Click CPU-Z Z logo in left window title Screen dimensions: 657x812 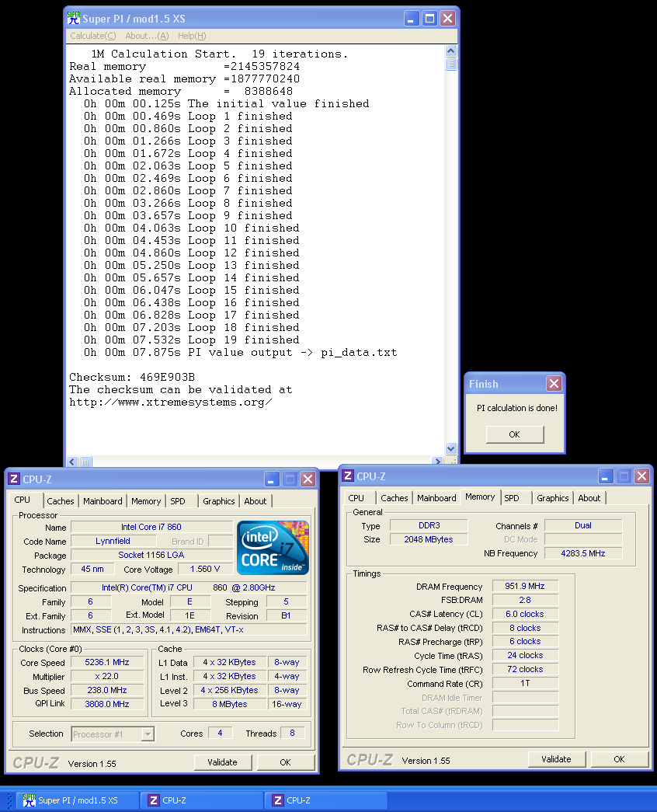pyautogui.click(x=14, y=479)
